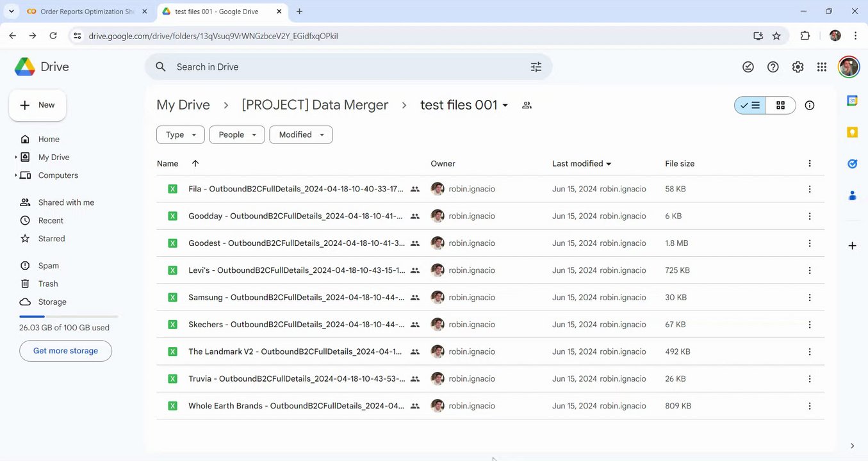Click the New button
868x461 pixels.
(38, 105)
